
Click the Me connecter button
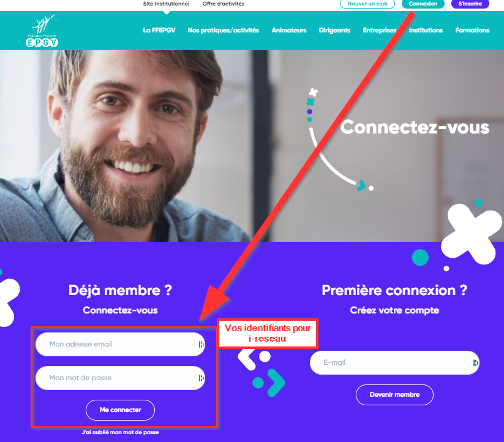(x=120, y=410)
